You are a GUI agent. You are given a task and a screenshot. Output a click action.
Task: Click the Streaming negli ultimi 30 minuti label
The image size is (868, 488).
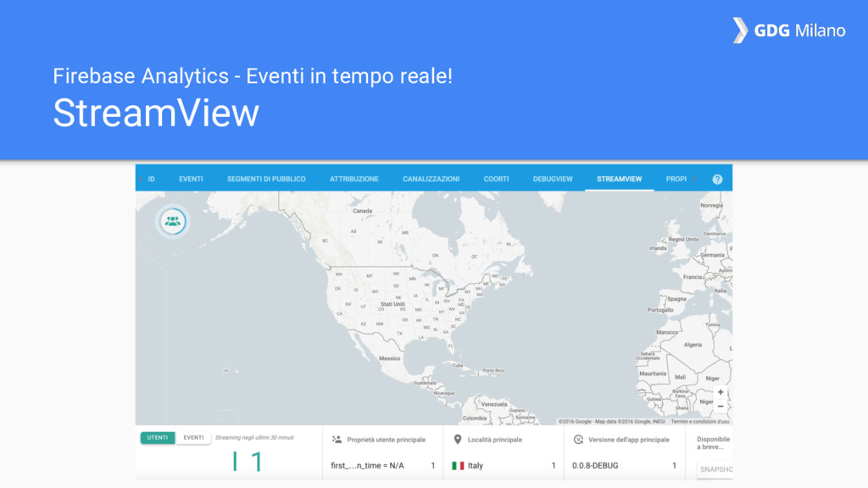pyautogui.click(x=254, y=438)
